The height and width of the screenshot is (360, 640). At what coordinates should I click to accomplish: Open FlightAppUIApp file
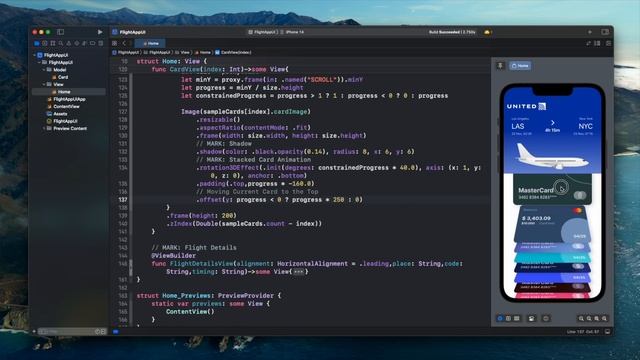click(66, 99)
